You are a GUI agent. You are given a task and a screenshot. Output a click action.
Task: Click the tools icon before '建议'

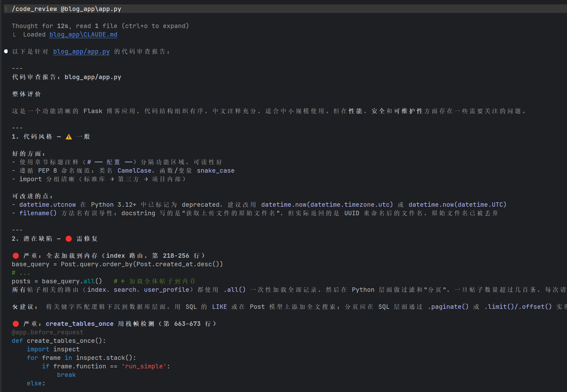(x=15, y=307)
